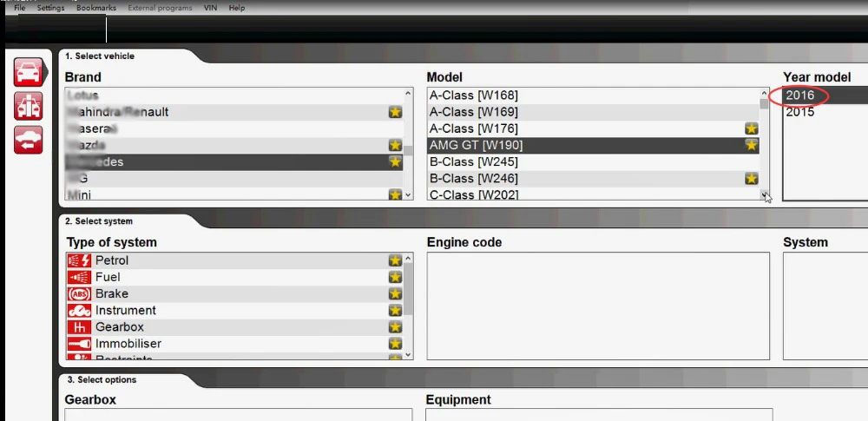Click the Fuel injection system icon
The height and width of the screenshot is (421, 868).
pos(79,277)
